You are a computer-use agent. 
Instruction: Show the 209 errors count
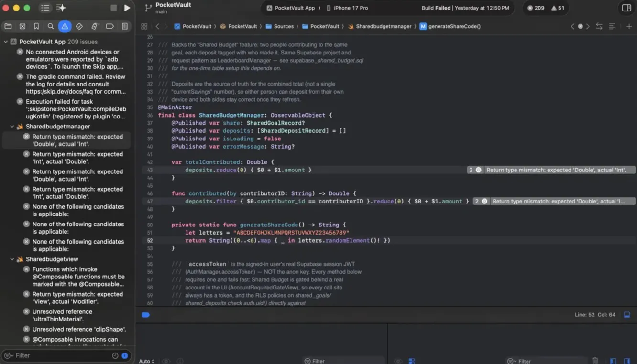tap(536, 8)
